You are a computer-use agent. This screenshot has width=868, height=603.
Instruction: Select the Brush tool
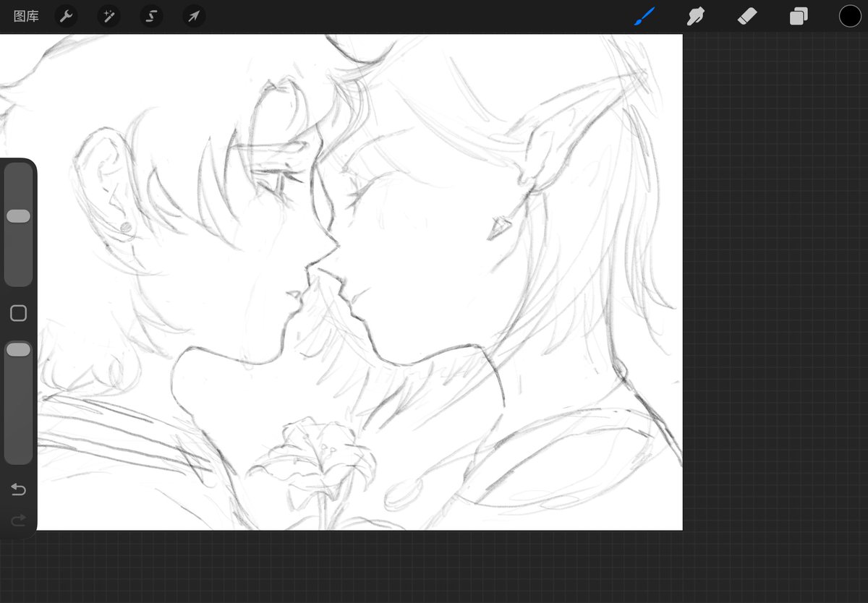point(644,16)
